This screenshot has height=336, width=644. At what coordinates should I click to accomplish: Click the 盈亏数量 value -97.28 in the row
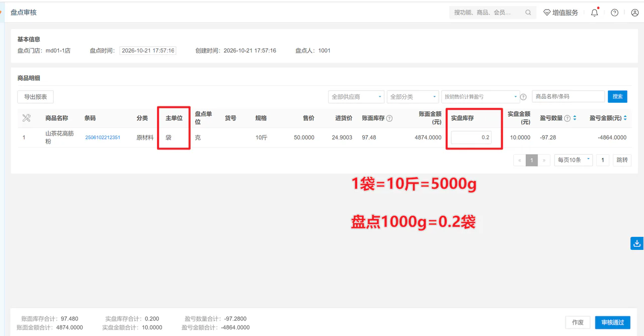[x=548, y=138]
